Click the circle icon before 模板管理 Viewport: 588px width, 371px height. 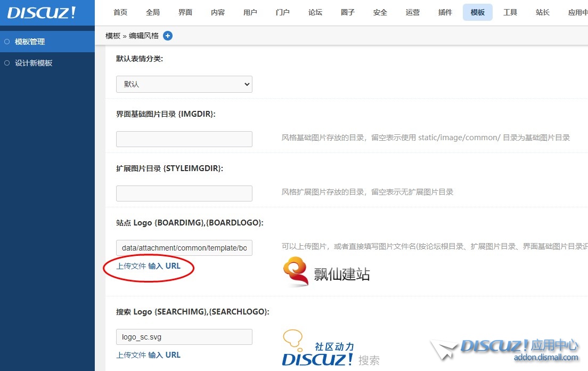[x=6, y=41]
